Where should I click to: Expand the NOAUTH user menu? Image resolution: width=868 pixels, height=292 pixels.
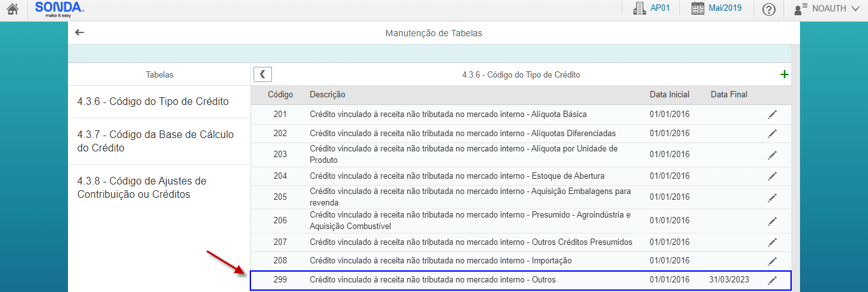coord(826,9)
